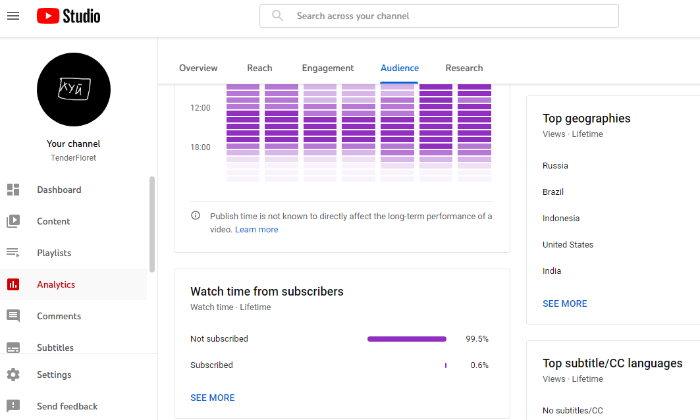This screenshot has height=420, width=700.
Task: Click the Not subscribed purple progress bar
Action: [407, 339]
